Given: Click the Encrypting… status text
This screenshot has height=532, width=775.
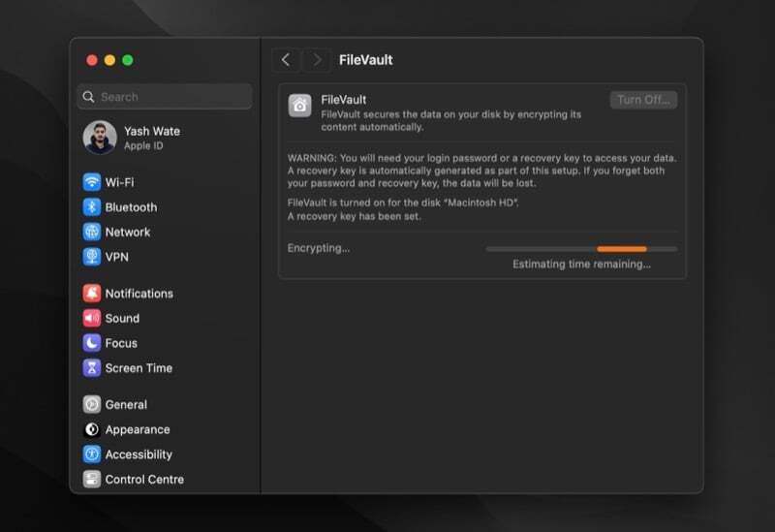Looking at the screenshot, I should [x=319, y=248].
